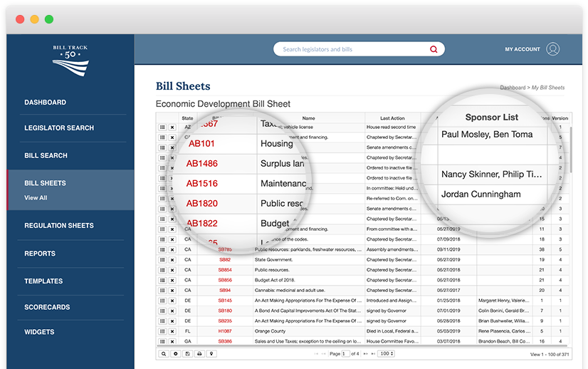Screen dimensions: 588x369
Task: Click the save/export icon in table footer
Action: pos(187,353)
